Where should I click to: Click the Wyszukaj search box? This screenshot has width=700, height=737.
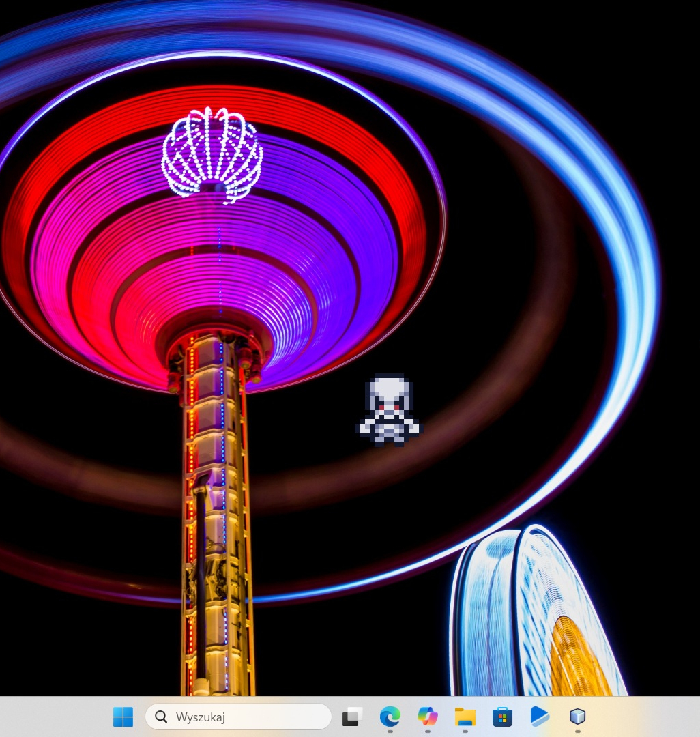(238, 717)
